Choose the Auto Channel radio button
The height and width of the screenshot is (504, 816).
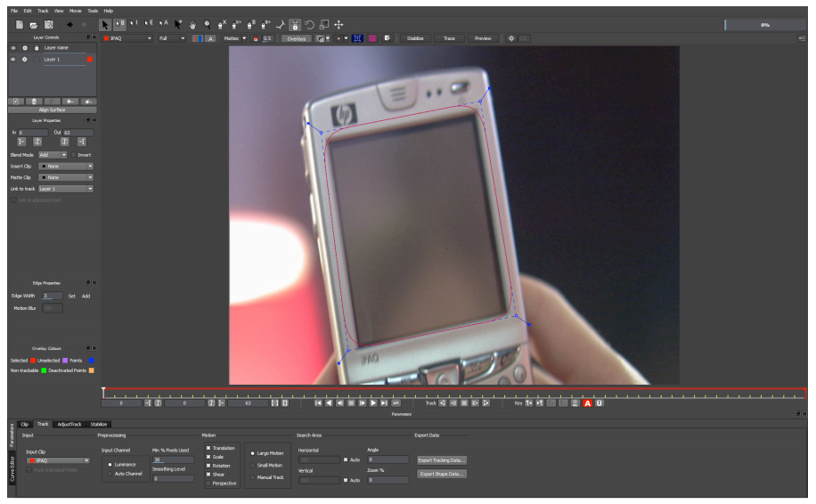[110, 474]
